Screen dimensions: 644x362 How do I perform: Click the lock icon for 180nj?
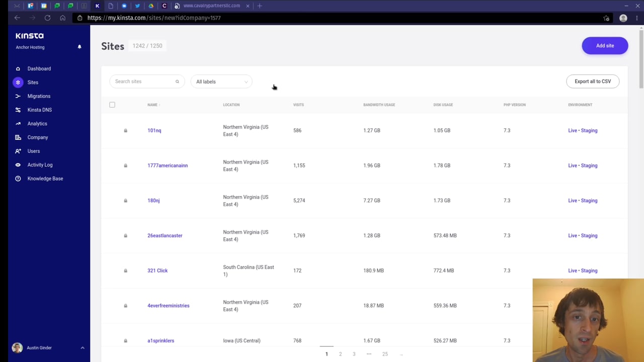[126, 201]
